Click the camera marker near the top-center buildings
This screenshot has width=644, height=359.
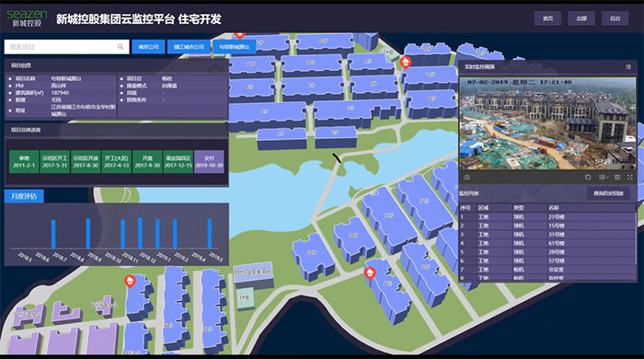point(406,62)
